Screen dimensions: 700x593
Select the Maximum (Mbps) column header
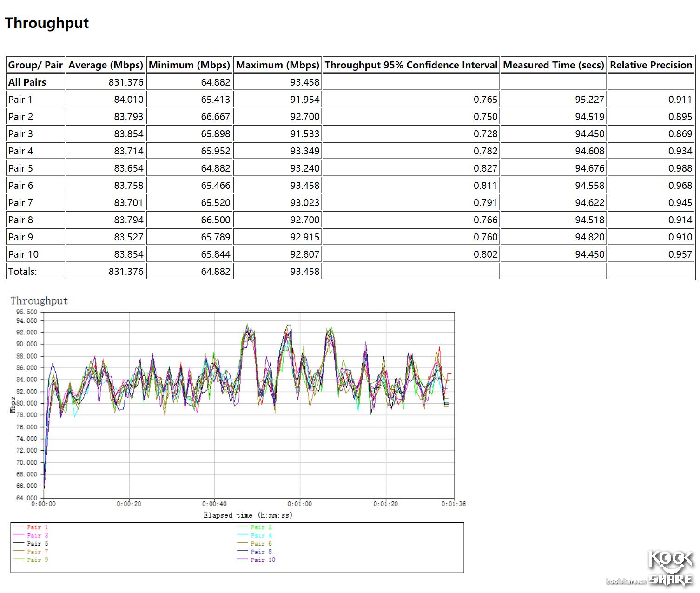[x=277, y=65]
